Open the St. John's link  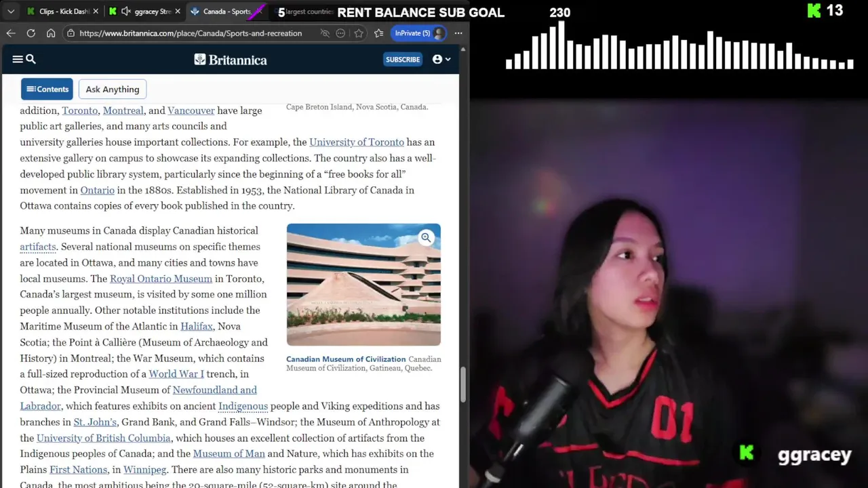[96, 422]
